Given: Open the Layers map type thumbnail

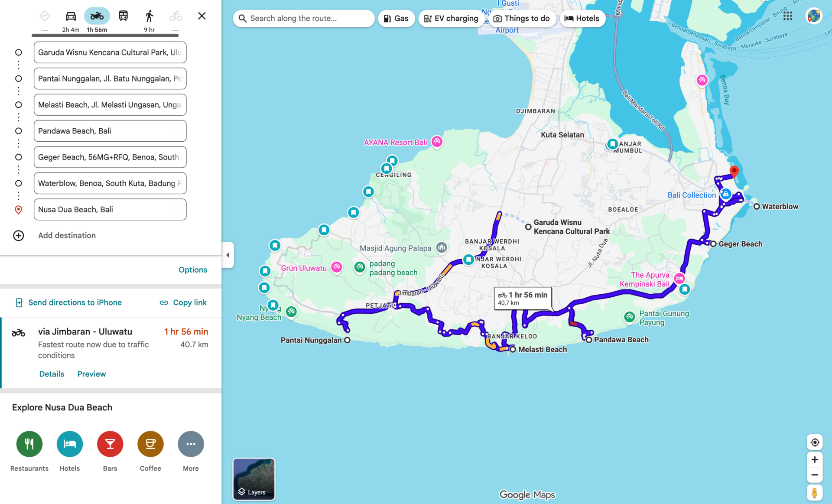Looking at the screenshot, I should (254, 479).
